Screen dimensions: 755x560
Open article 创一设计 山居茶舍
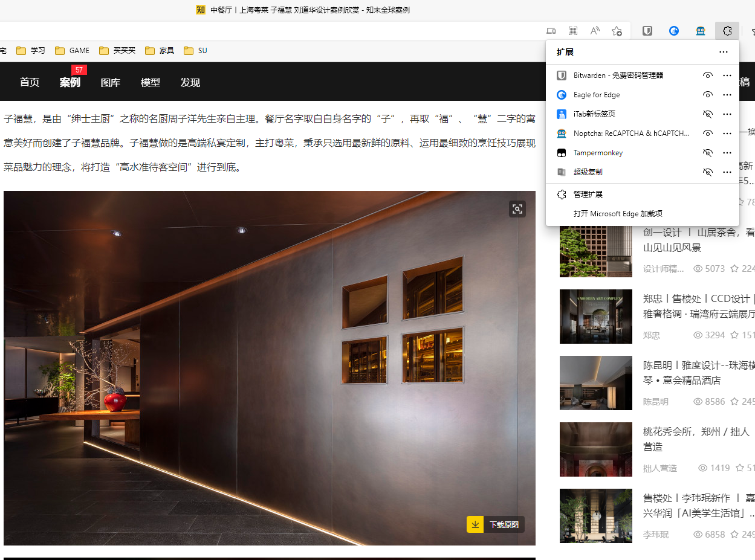[699, 240]
